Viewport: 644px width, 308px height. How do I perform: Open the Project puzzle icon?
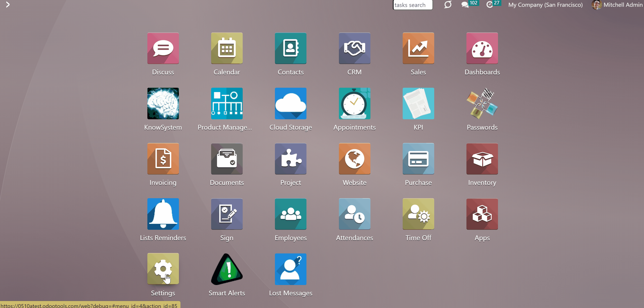coord(290,159)
